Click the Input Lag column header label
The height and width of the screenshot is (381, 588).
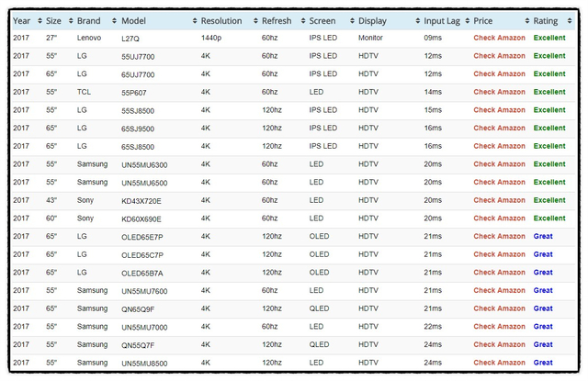click(x=442, y=21)
